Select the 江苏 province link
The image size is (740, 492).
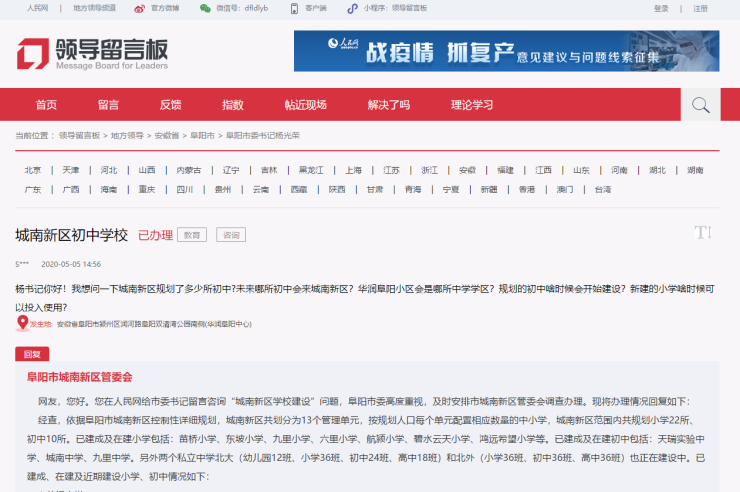(391, 170)
